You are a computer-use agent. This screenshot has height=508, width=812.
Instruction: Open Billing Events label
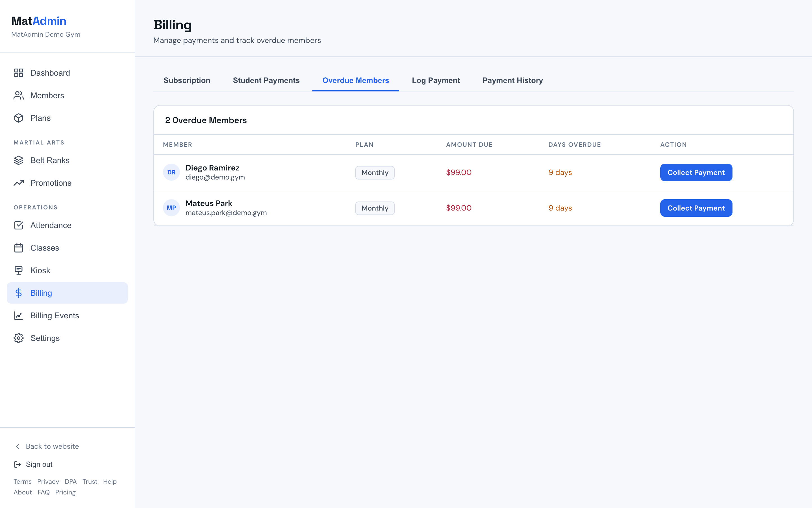55,315
